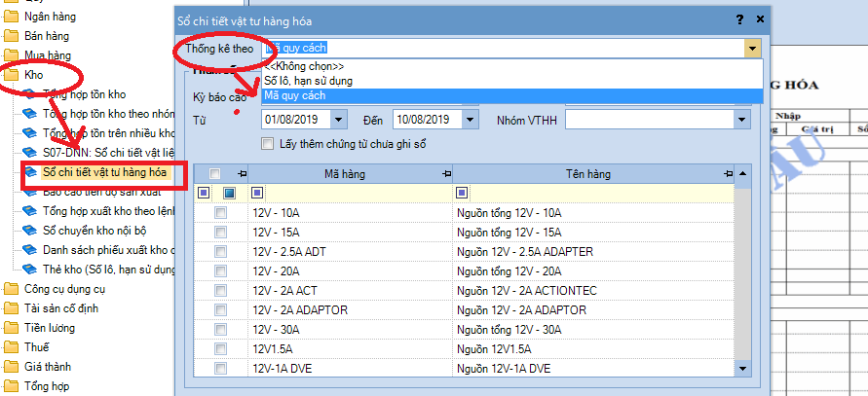Open the Từ date picker dropdown
868x396 pixels.
pyautogui.click(x=338, y=120)
